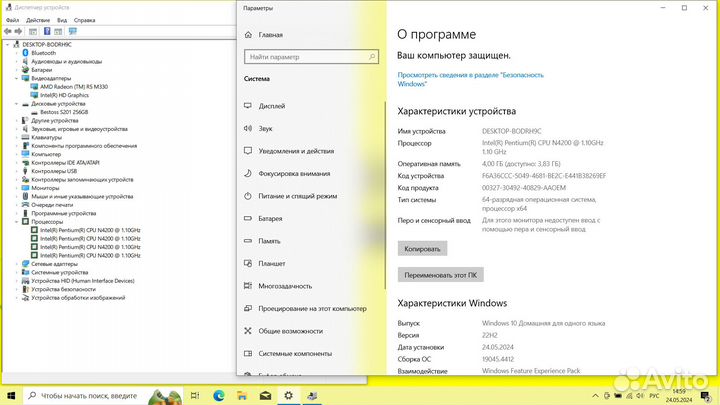Open the notification center
Viewport: 720px width, 405px height.
(x=706, y=395)
